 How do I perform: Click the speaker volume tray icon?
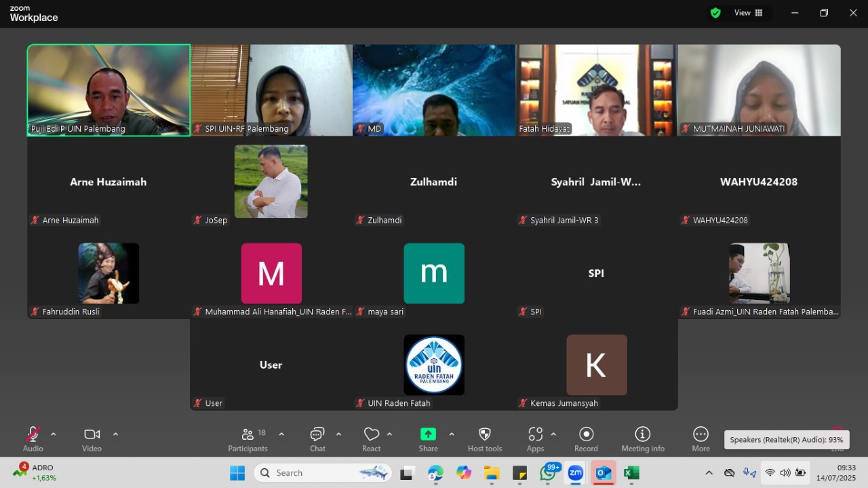coord(785,473)
